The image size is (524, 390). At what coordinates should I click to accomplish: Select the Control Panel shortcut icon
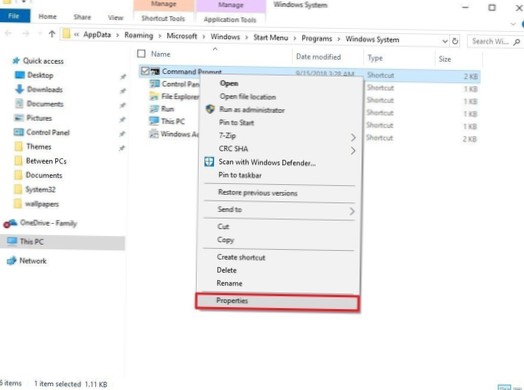coord(154,84)
